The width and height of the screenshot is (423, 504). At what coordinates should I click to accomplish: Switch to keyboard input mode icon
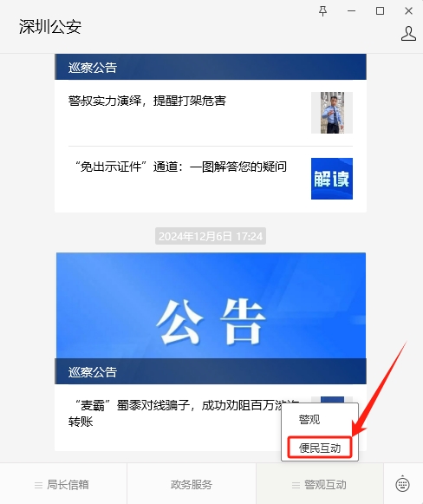point(402,484)
